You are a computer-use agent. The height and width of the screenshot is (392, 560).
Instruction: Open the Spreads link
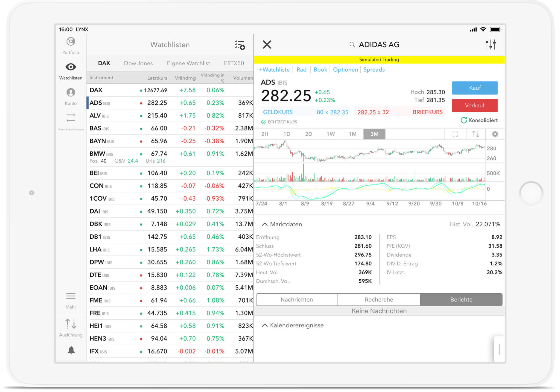374,70
